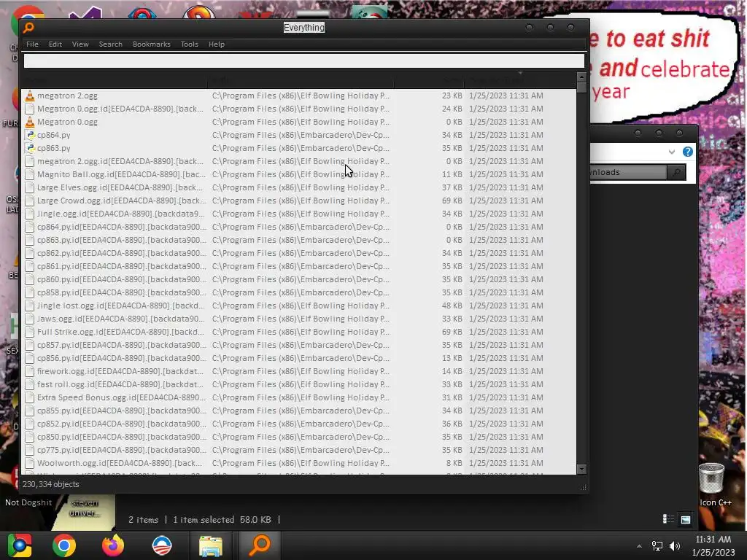Screen dimensions: 747x560
Task: Select 'fast roll.ogg.id' file name
Action: [x=120, y=384]
